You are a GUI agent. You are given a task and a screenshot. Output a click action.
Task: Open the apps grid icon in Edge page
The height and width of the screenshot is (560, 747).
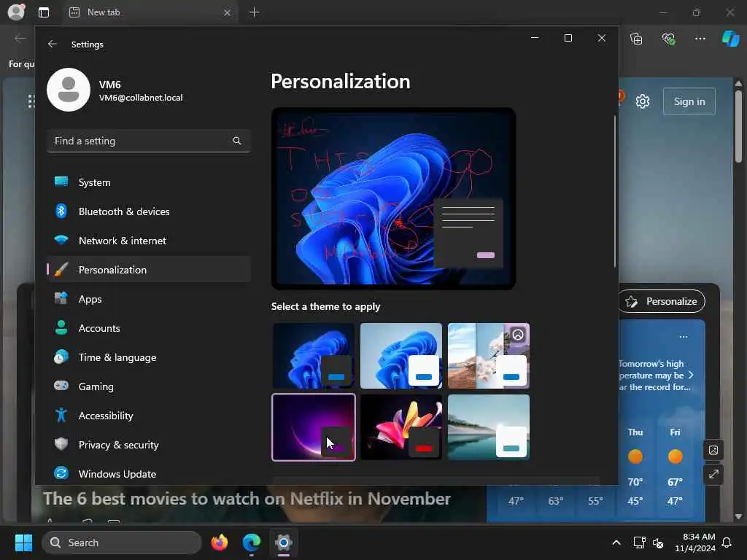pos(31,101)
